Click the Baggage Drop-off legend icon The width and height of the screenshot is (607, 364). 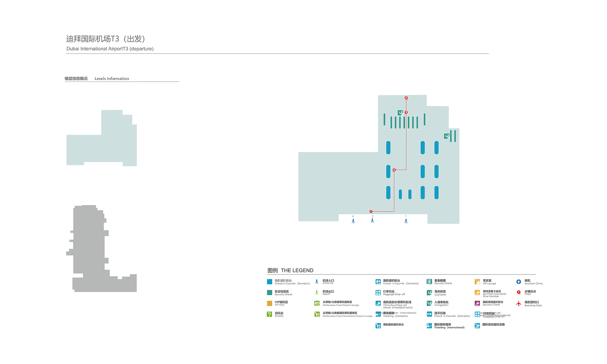(378, 293)
